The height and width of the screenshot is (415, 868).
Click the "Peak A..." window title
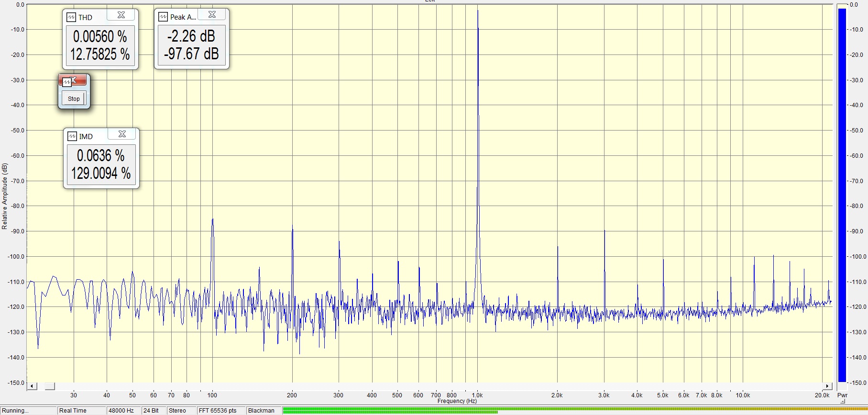183,17
